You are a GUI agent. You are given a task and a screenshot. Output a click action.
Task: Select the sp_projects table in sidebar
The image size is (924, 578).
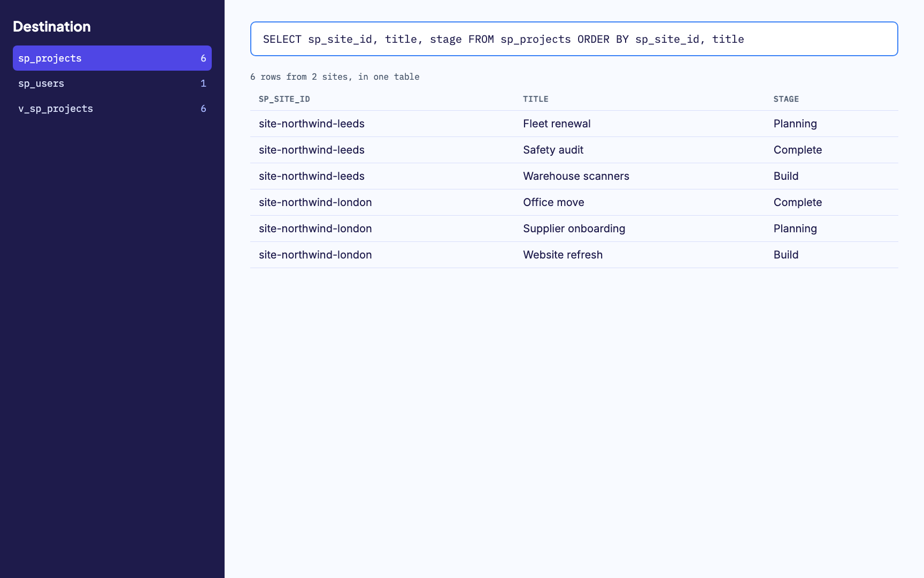coord(112,58)
